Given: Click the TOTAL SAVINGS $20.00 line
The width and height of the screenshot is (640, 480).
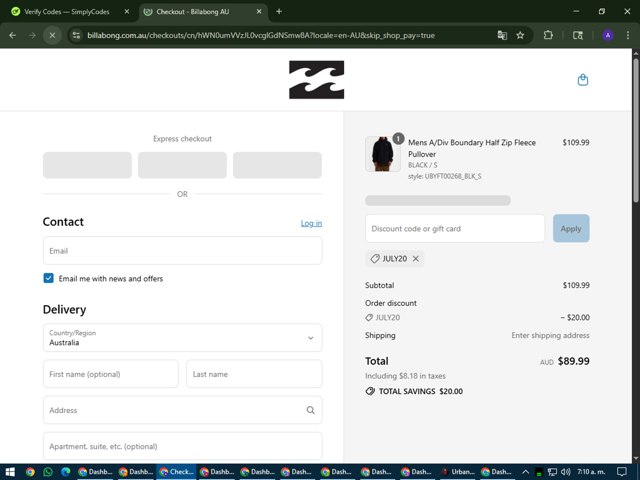Looking at the screenshot, I should (414, 391).
